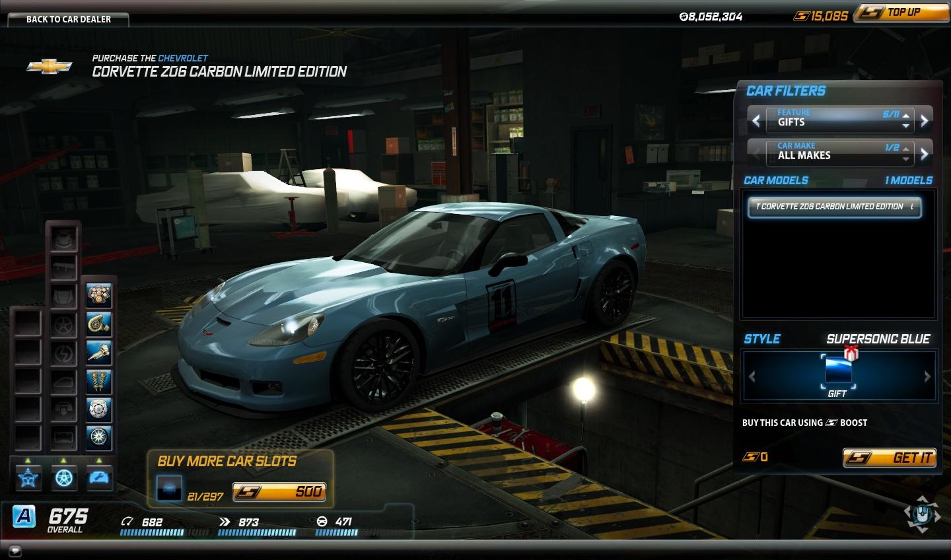Click the BUY MORE CAR SLOTS heading
Screen dimensions: 951x560
(227, 461)
